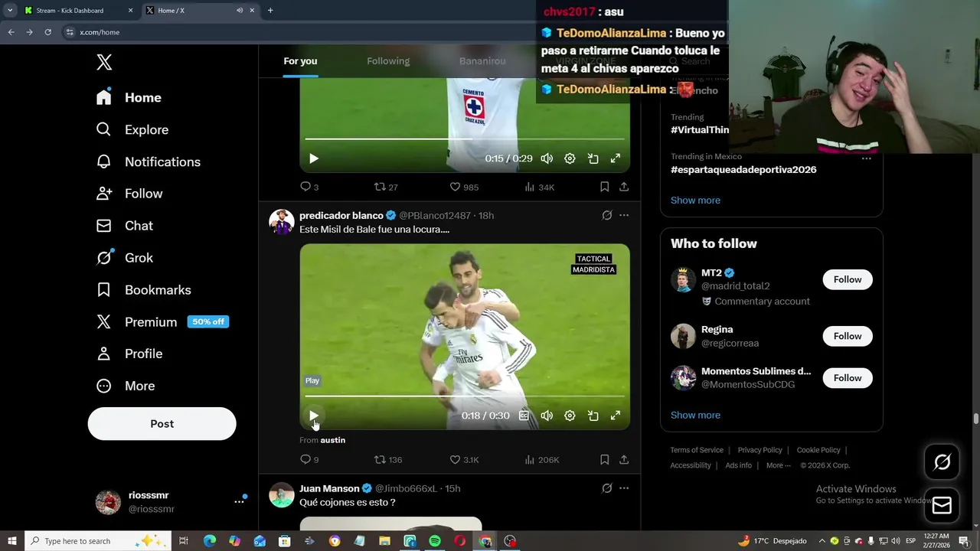Open Premium 50% off offer
Image resolution: width=980 pixels, height=551 pixels.
pyautogui.click(x=162, y=322)
